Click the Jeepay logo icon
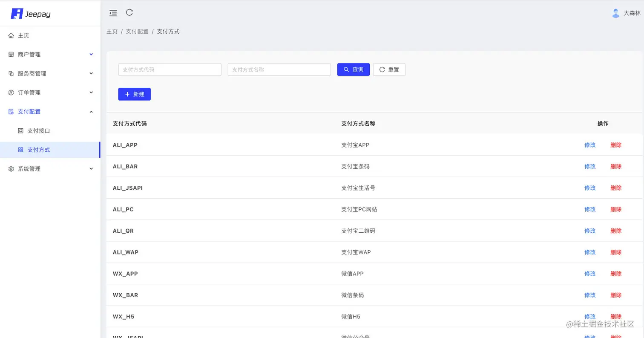The width and height of the screenshot is (644, 338). 17,14
